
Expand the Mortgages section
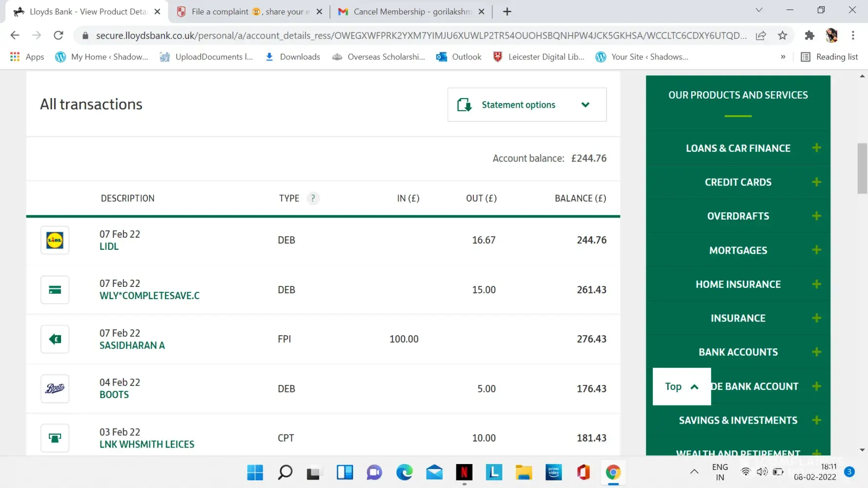click(816, 250)
